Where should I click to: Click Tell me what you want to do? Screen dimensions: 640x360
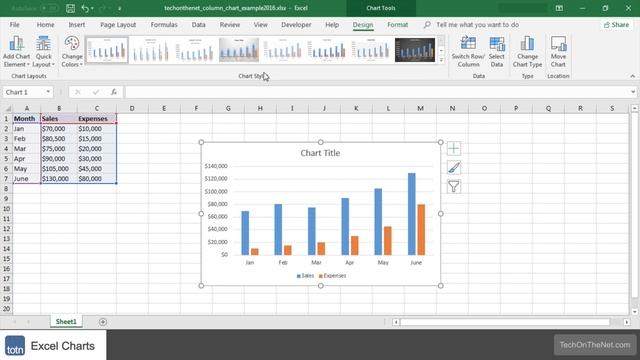point(477,25)
